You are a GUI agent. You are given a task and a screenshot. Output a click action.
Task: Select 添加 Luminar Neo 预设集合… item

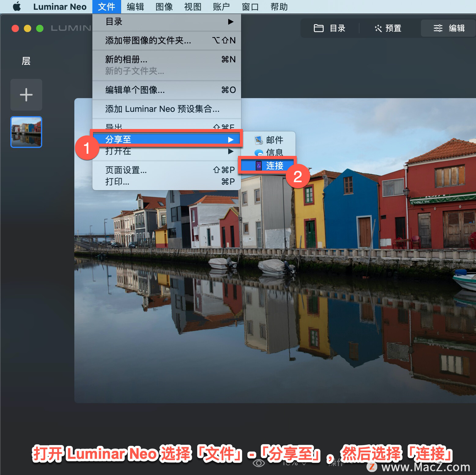pyautogui.click(x=167, y=109)
